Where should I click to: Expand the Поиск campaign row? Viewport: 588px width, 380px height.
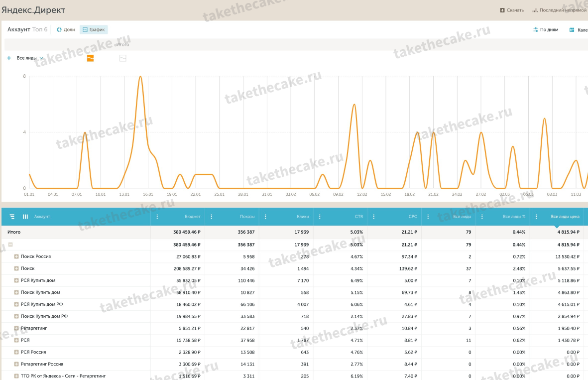16,268
